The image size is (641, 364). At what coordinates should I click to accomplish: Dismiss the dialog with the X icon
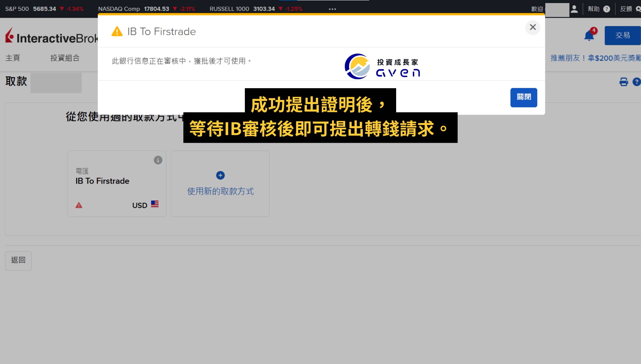[533, 27]
